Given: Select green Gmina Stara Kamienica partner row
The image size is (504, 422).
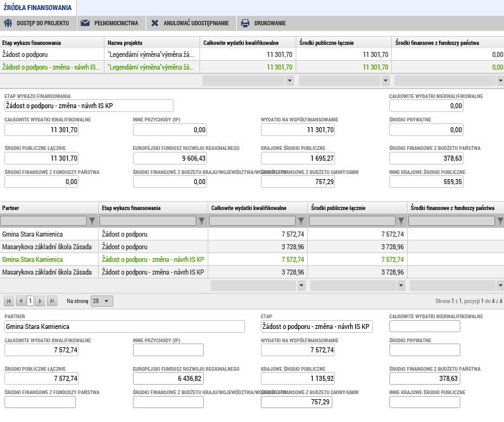Looking at the screenshot, I should [x=252, y=259].
